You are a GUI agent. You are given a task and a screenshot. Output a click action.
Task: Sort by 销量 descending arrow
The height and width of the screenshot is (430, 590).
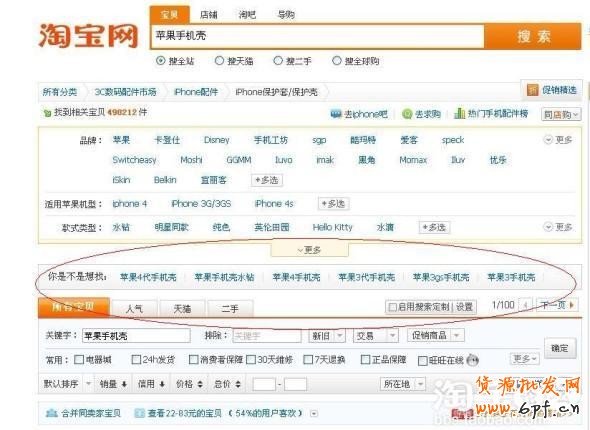pyautogui.click(x=124, y=384)
